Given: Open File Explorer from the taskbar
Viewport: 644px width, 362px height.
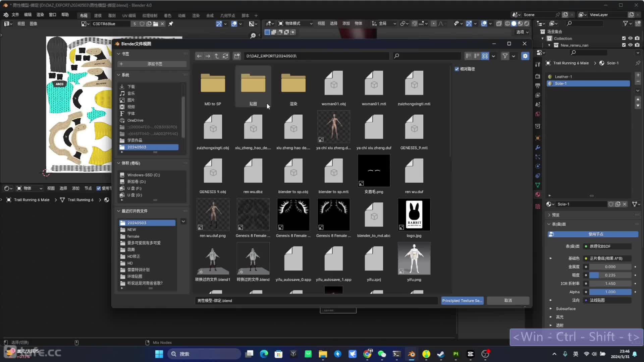Looking at the screenshot, I should (323, 354).
